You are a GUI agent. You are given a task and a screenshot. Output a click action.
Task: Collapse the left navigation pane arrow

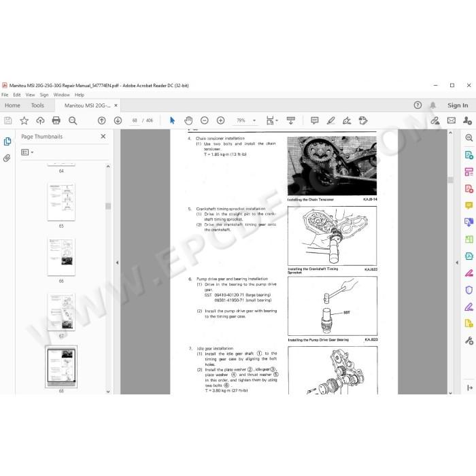coord(117,262)
